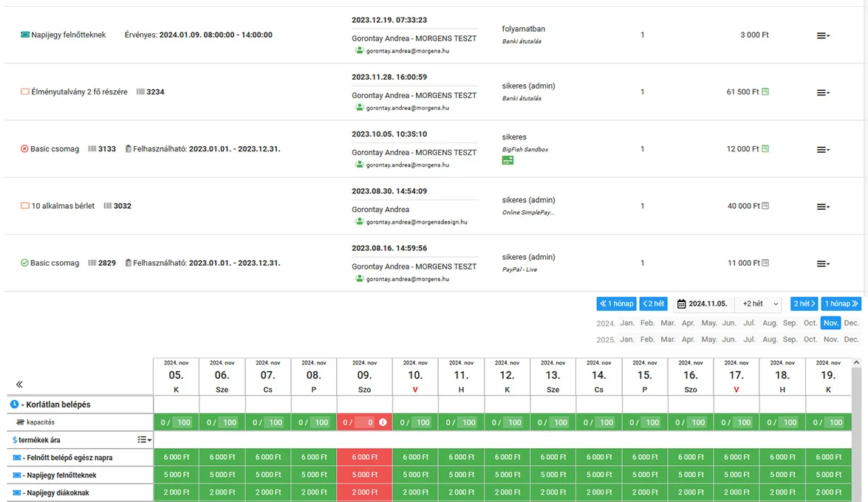The width and height of the screenshot is (868, 502).
Task: Click the ticket icon beside Napijegy felnőtteknek order
Action: click(x=25, y=34)
